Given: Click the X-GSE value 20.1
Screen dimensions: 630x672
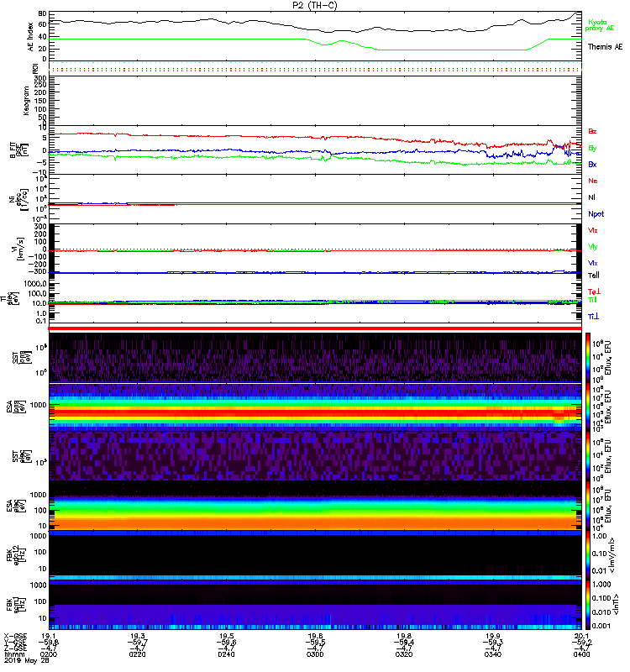Looking at the screenshot, I should (581, 637).
